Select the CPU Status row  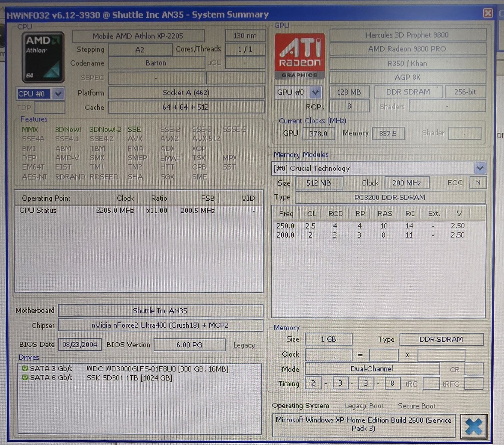[x=138, y=210]
